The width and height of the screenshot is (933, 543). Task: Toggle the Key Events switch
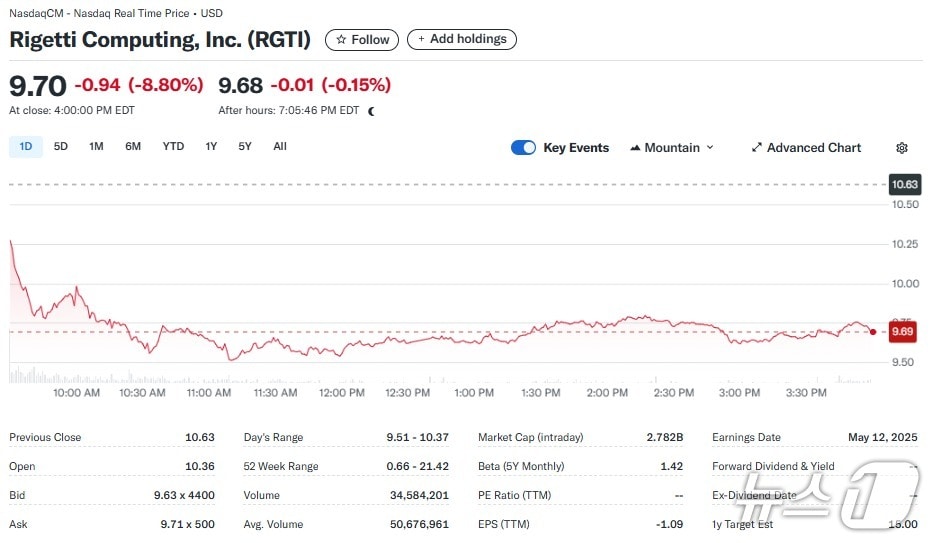[523, 148]
